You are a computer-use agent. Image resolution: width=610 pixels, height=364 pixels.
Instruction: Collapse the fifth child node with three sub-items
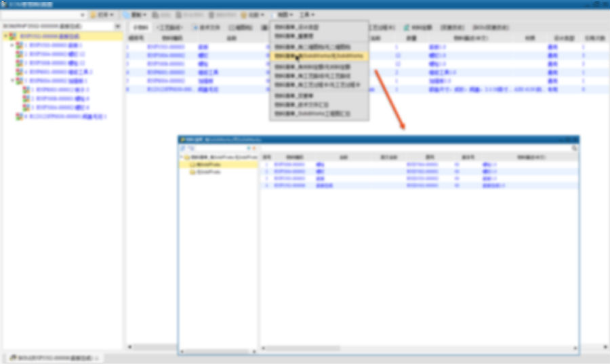tap(12, 81)
